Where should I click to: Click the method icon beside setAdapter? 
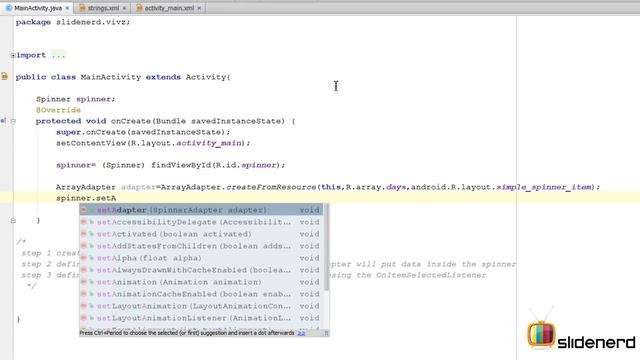84,210
